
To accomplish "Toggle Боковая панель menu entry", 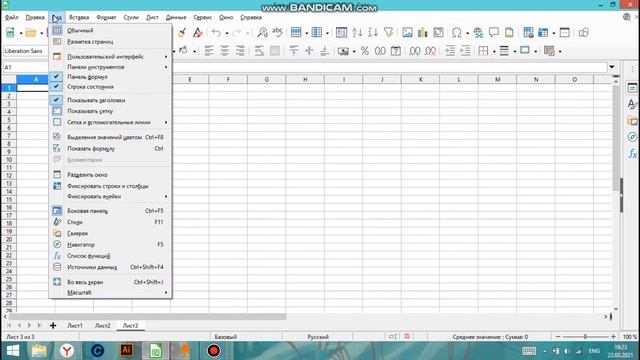I will 110,211.
